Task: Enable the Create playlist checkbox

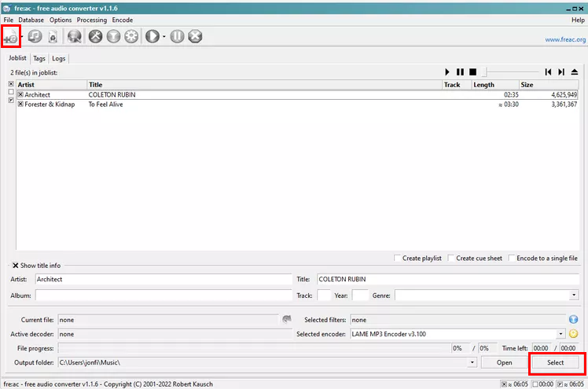Action: (x=397, y=259)
